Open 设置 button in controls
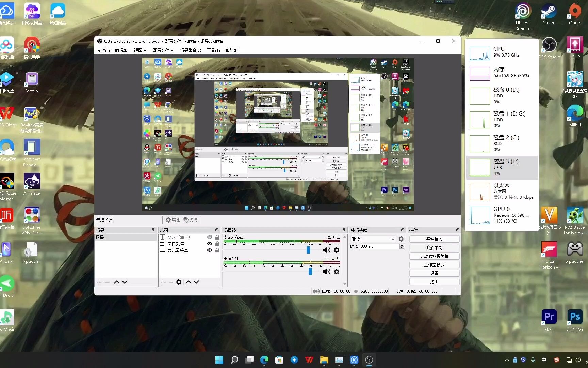Viewport: 588px width, 368px height. (435, 273)
